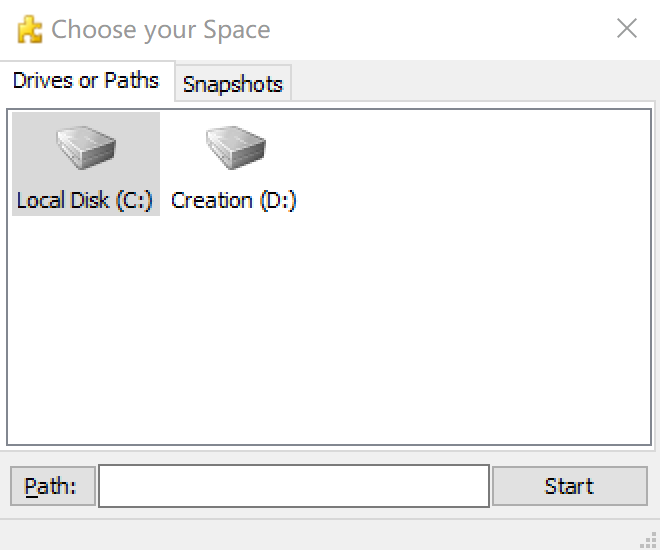Screen dimensions: 660x550
Task: Click the underlined P in Path button
Action: (31, 487)
